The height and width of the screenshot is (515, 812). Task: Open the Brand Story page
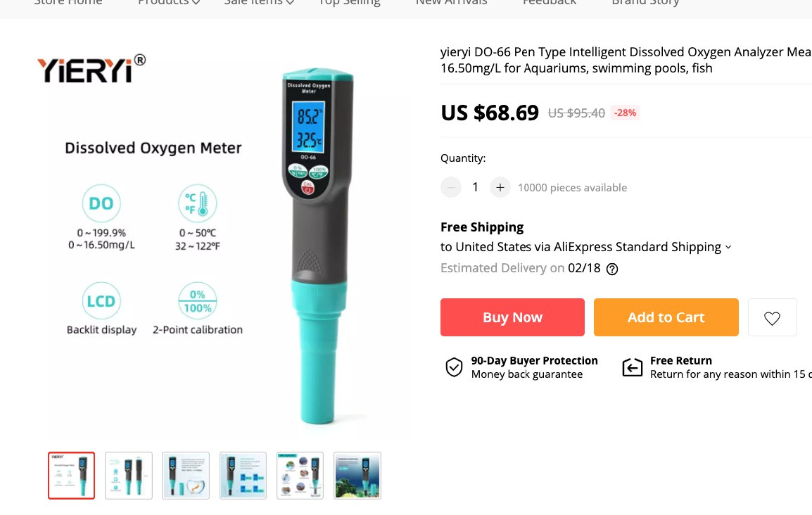pyautogui.click(x=645, y=3)
